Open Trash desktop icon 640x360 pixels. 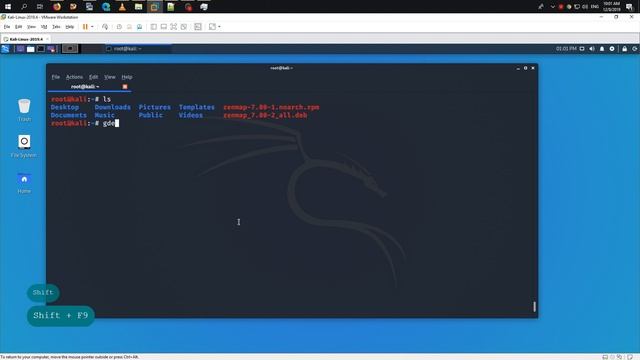coord(24,110)
